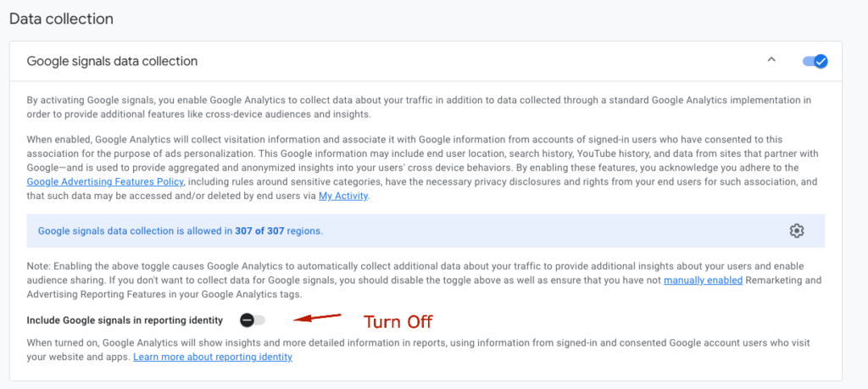
Task: Select the red Turn Off annotation
Action: click(x=398, y=321)
